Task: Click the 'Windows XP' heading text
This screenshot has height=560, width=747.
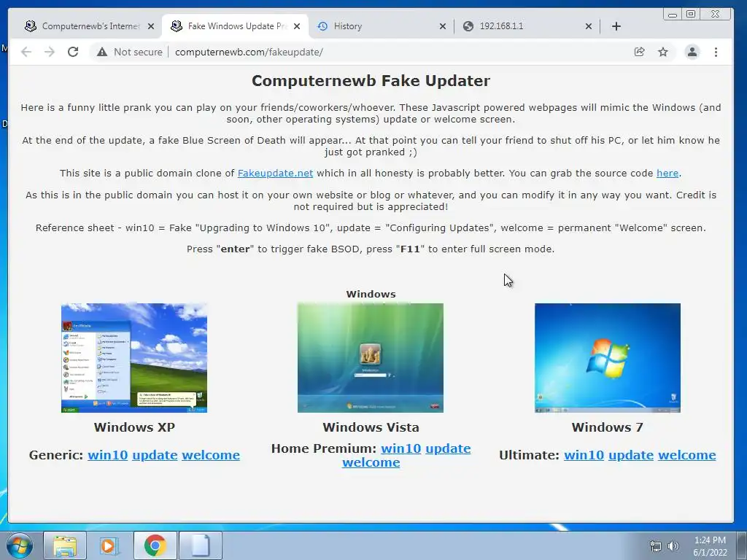Action: [x=134, y=427]
